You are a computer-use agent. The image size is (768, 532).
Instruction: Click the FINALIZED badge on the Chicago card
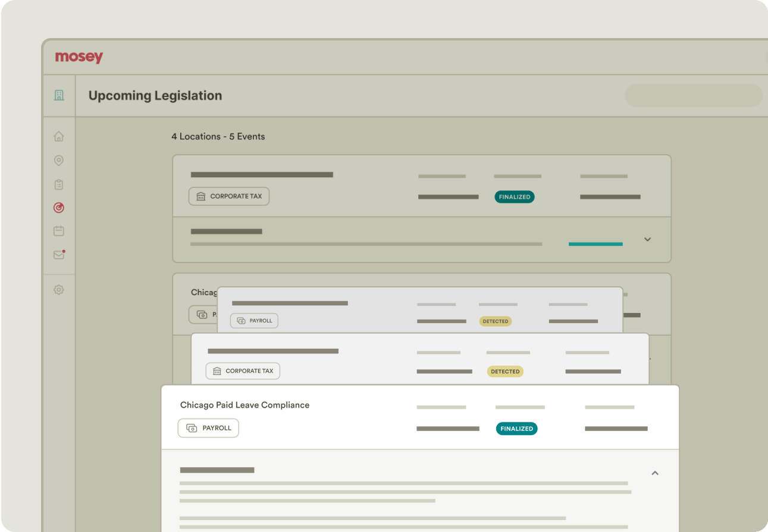pos(516,428)
